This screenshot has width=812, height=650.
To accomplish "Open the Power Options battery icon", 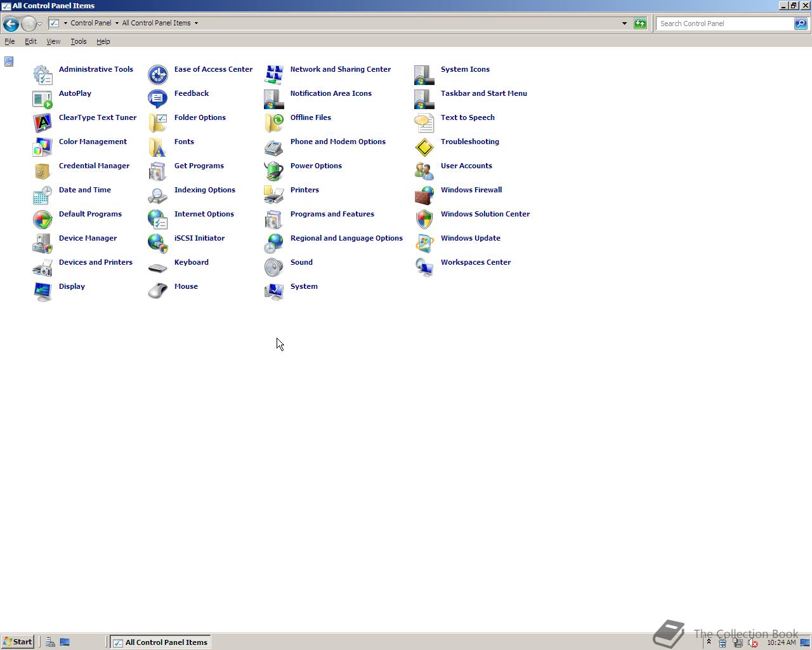I will [x=274, y=171].
